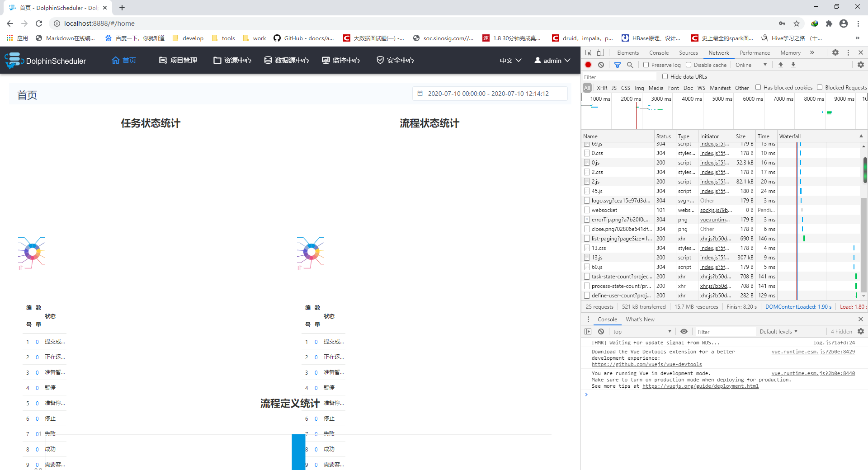Select the inspect element tool
The width and height of the screenshot is (868, 470).
[588, 52]
